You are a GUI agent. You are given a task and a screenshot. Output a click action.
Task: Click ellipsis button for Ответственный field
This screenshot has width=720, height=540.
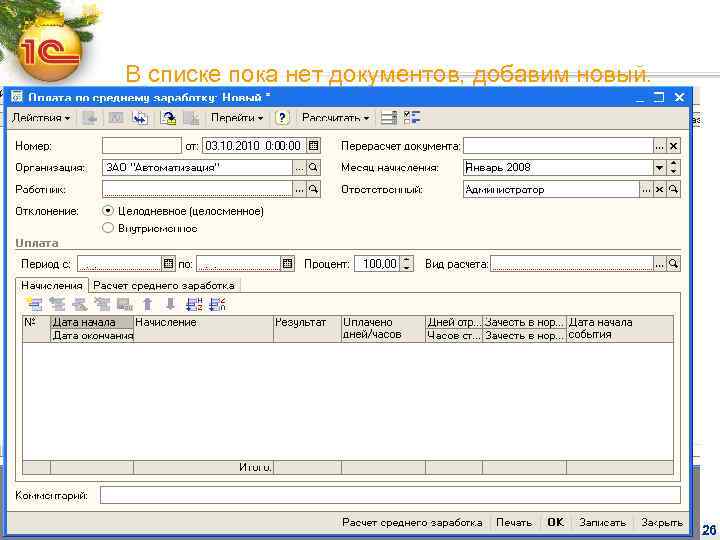coord(646,189)
